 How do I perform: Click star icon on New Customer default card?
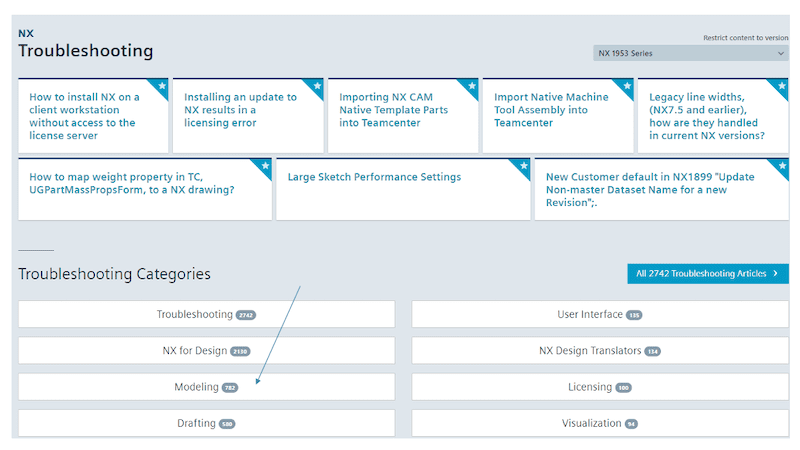[782, 166]
